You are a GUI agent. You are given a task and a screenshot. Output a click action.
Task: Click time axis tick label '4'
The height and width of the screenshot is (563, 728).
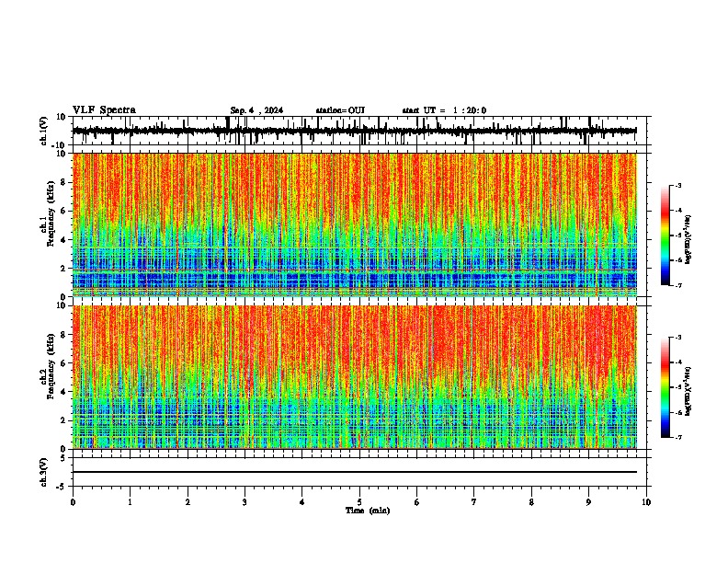pyautogui.click(x=302, y=502)
